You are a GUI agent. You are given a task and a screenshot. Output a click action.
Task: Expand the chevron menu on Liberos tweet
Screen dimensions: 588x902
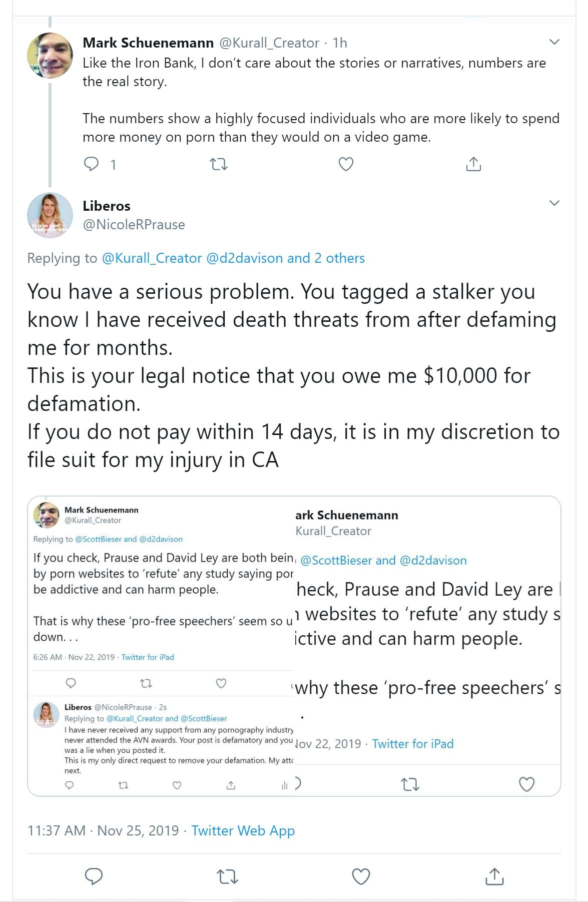tap(554, 203)
